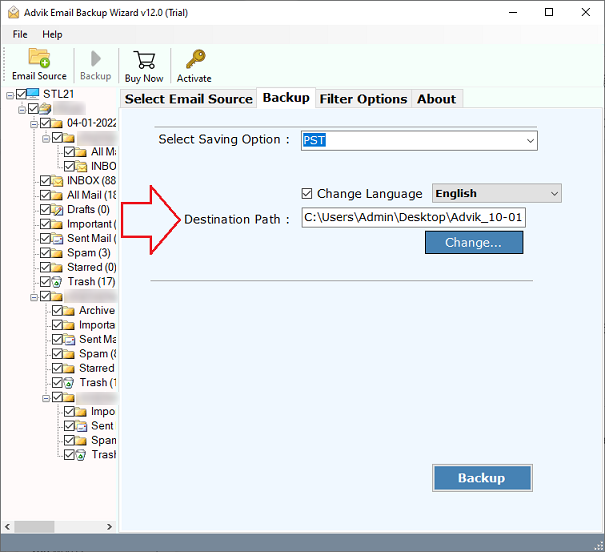Uncheck the Archive folder checkbox

[x=57, y=311]
